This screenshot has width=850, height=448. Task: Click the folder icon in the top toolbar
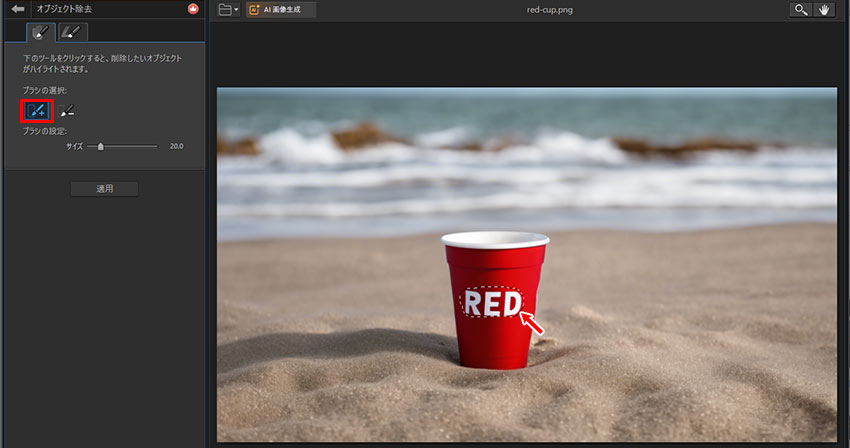coord(225,10)
